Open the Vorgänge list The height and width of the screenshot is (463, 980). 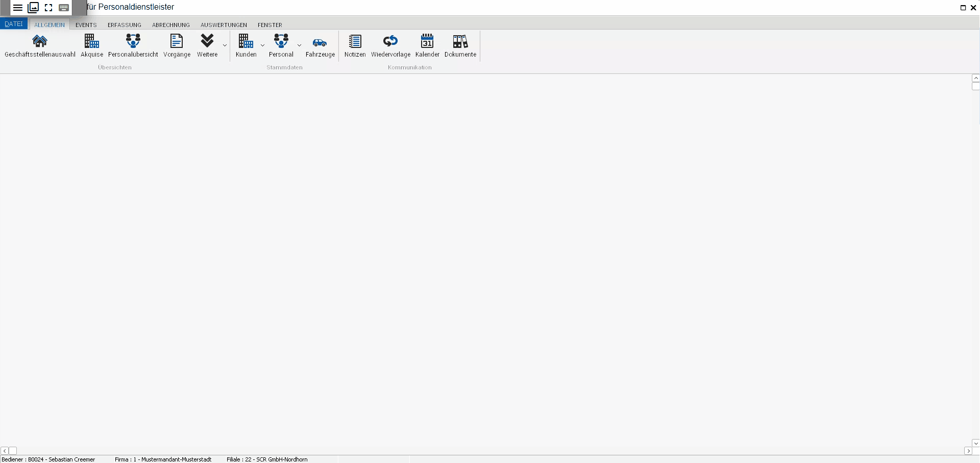coord(177,46)
